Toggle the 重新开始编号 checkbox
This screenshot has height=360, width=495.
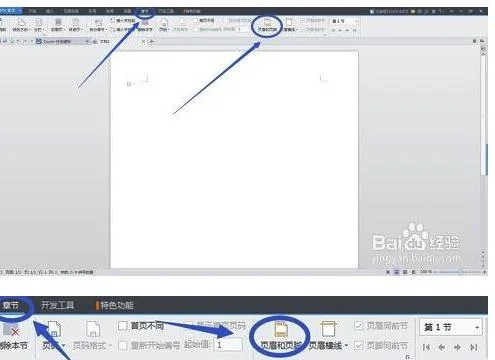point(123,345)
